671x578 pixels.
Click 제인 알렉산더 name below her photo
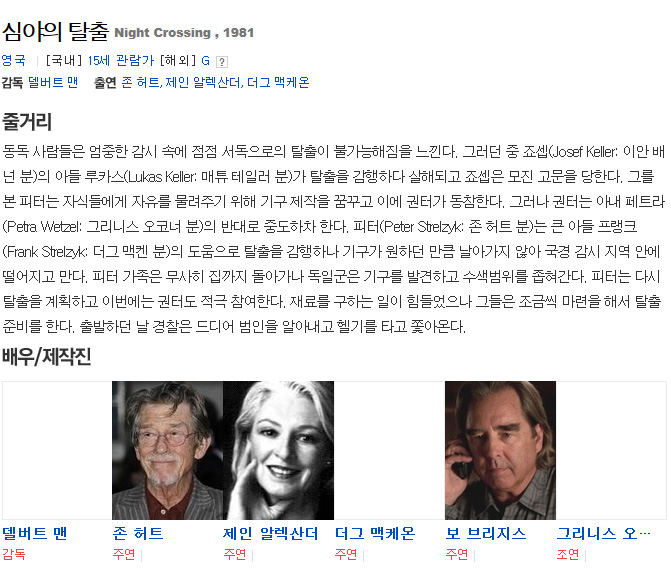click(x=270, y=534)
